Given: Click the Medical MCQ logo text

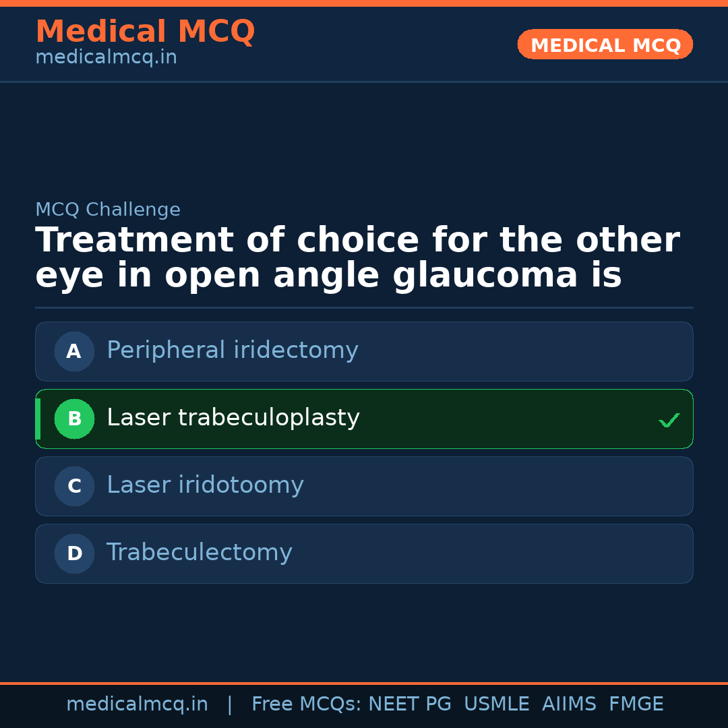Looking at the screenshot, I should point(145,32).
